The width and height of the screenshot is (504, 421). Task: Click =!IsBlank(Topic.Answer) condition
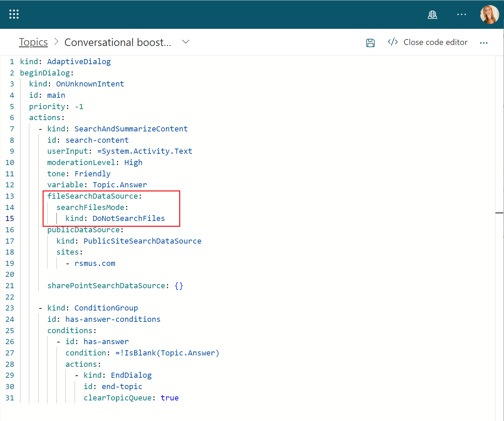[x=167, y=353]
